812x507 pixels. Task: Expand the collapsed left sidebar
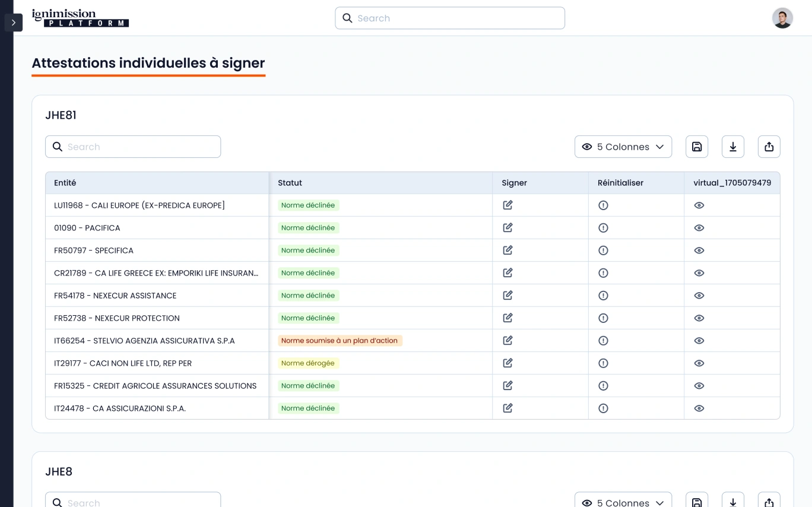pos(13,23)
